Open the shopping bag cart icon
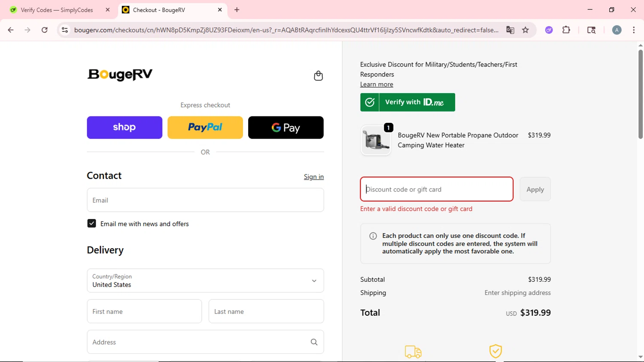The height and width of the screenshot is (362, 644). click(x=318, y=76)
